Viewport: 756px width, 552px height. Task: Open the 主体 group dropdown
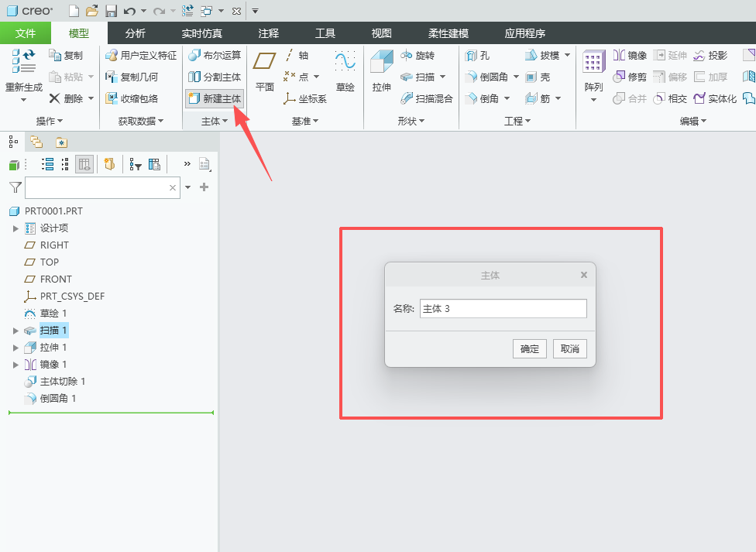[215, 121]
